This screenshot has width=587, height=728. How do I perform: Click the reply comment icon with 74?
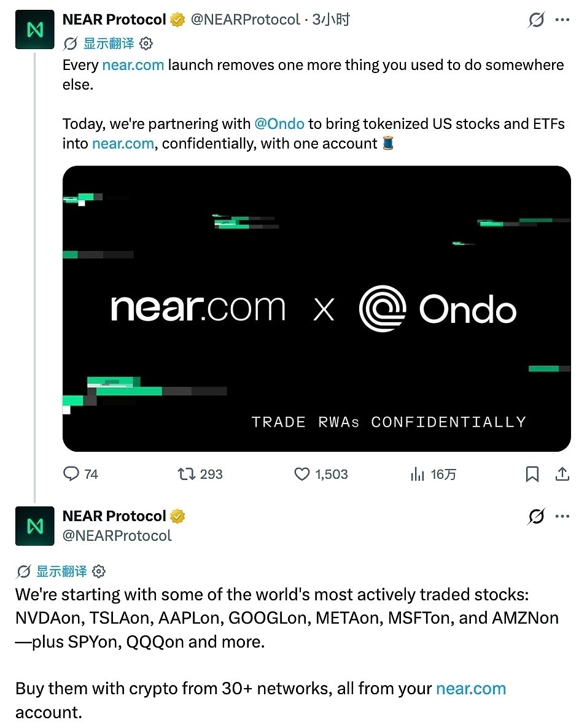click(71, 474)
